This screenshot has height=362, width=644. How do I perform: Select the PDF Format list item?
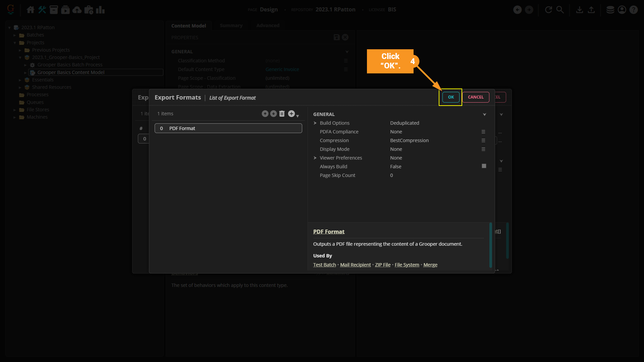tap(228, 128)
